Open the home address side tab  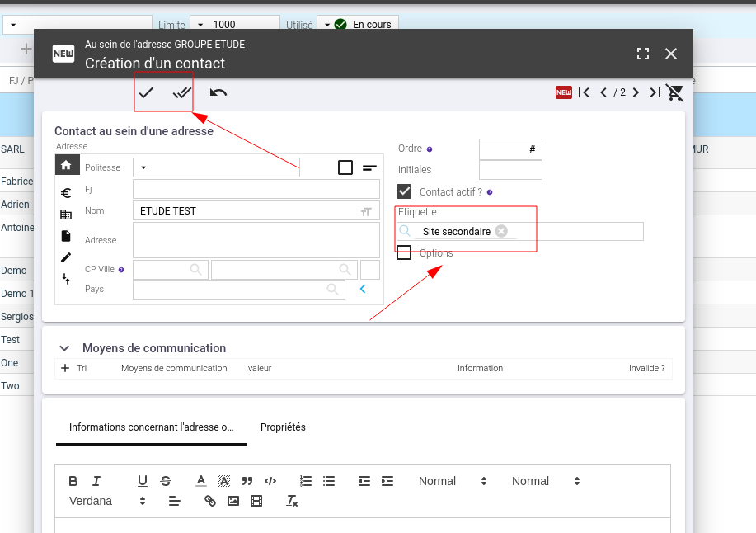click(x=67, y=165)
